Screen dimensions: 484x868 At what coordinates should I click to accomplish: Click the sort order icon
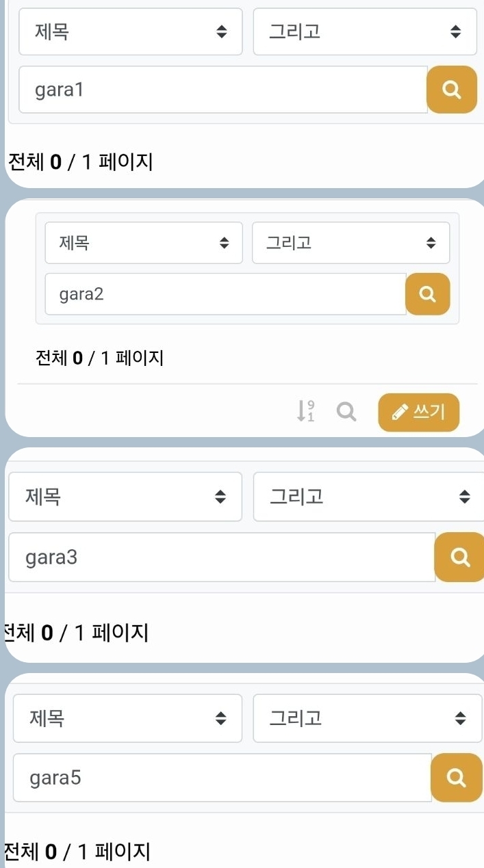[x=305, y=412]
